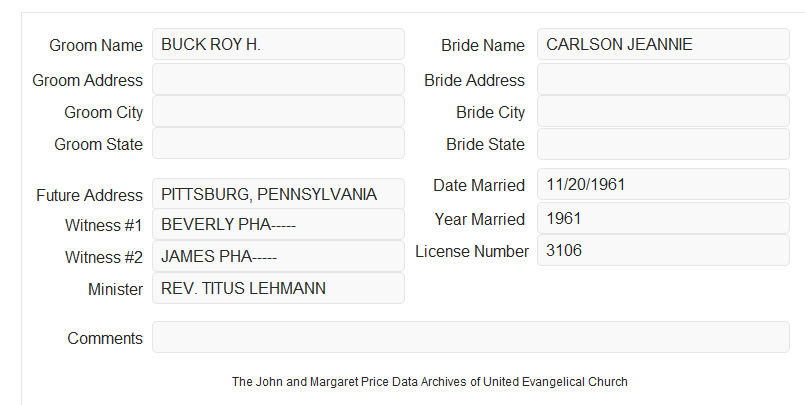Click the Witness #1 field BEVERLY PHA

(x=278, y=224)
